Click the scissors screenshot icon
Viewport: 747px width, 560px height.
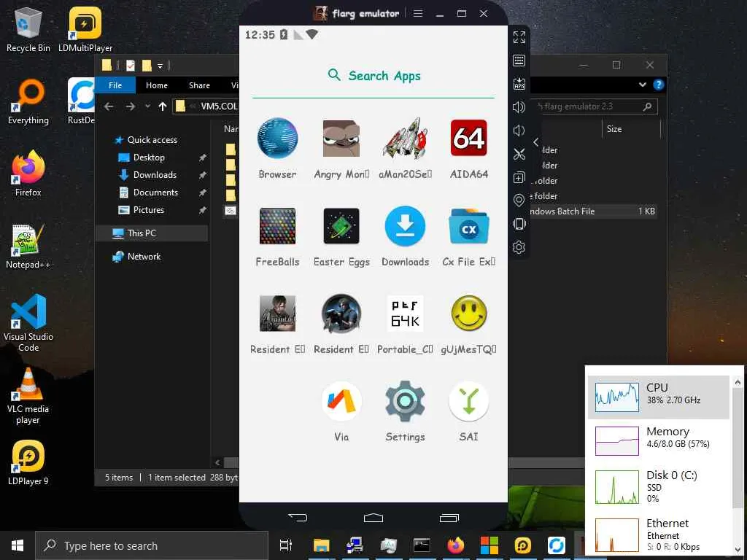519,154
